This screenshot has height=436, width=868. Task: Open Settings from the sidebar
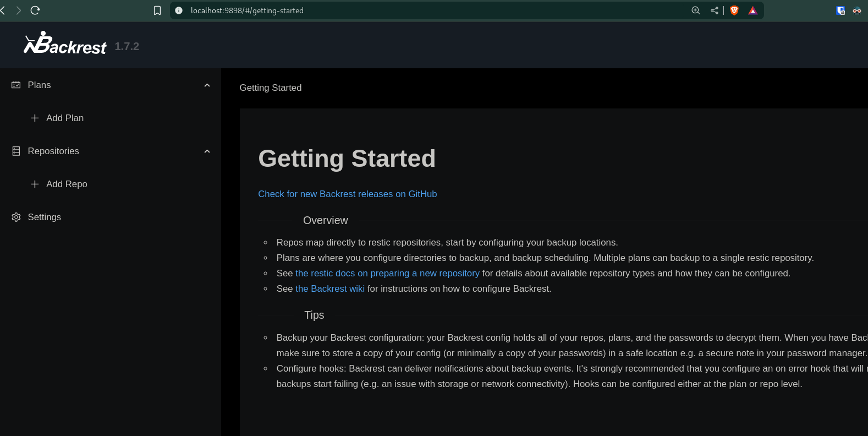click(110, 217)
